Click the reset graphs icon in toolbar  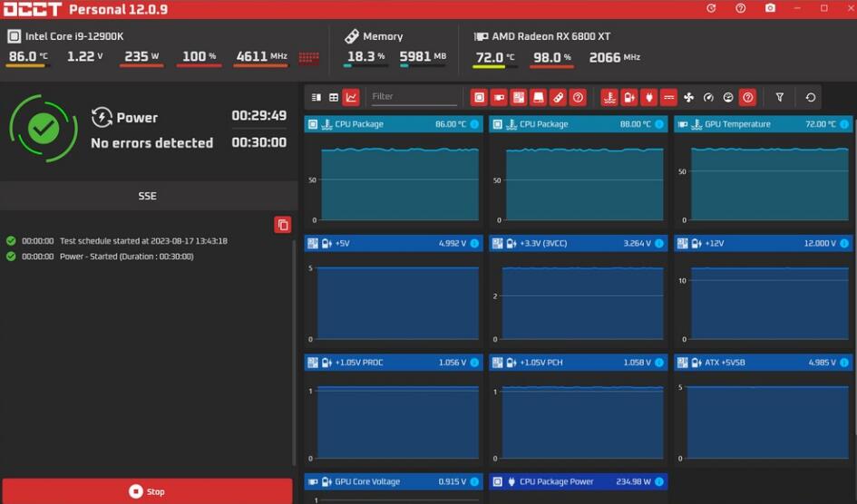tap(811, 97)
